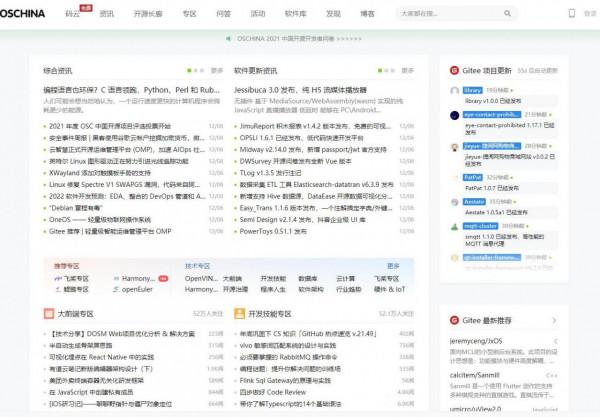
Task: Open calcitem/Sanmill recommended project
Action: pyautogui.click(x=474, y=375)
